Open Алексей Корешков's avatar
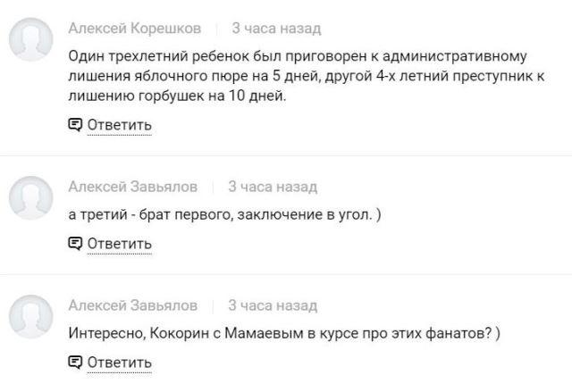 click(31, 39)
